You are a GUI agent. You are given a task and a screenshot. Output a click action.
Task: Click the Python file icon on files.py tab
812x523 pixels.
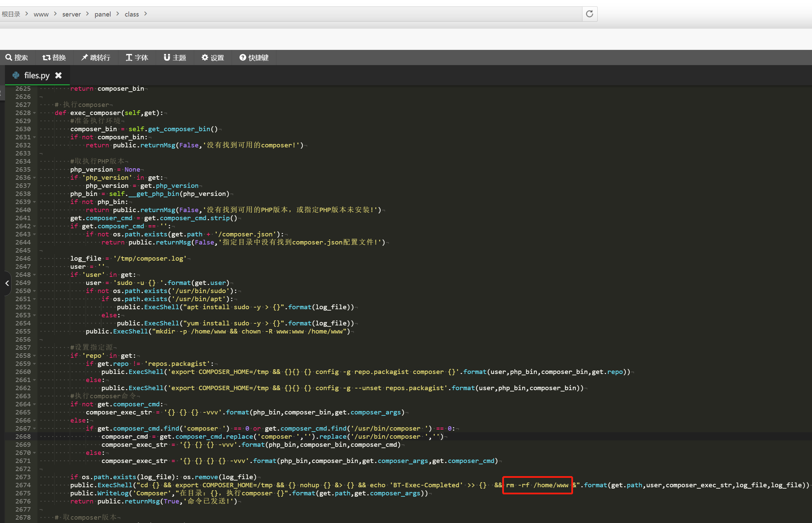tap(16, 76)
